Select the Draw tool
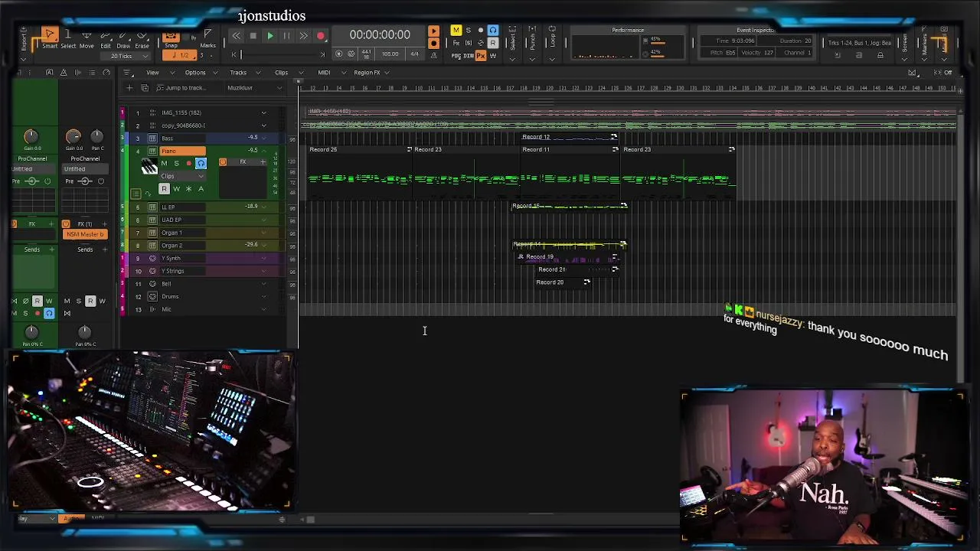The width and height of the screenshot is (980, 551). (123, 38)
